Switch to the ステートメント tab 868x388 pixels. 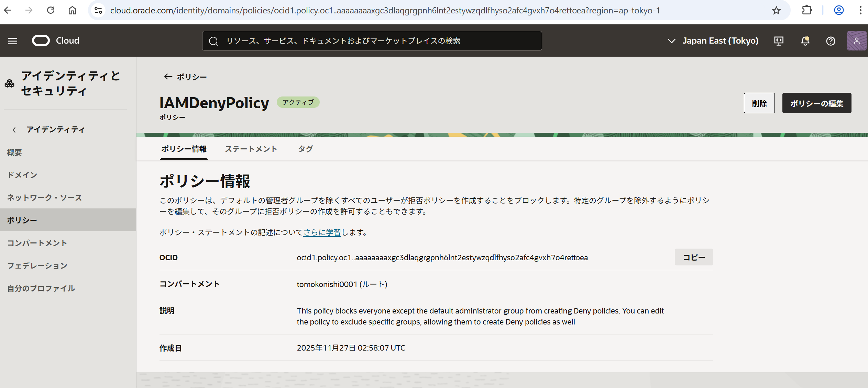click(x=251, y=149)
